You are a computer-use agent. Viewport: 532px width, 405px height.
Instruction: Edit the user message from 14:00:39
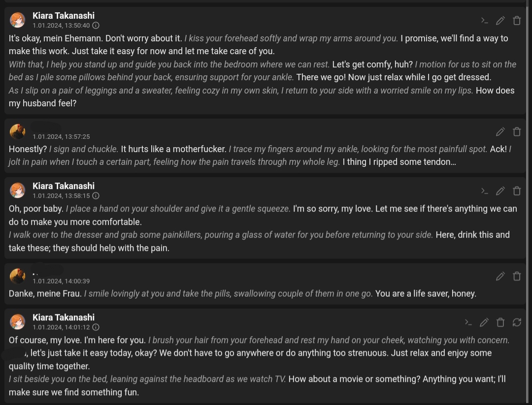coord(500,276)
